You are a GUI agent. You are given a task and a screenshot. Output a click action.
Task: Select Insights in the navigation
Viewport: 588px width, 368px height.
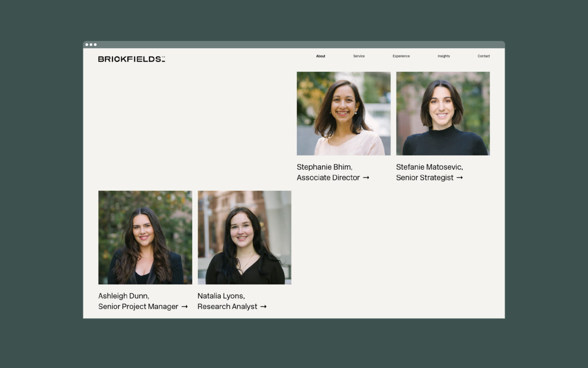tap(444, 56)
